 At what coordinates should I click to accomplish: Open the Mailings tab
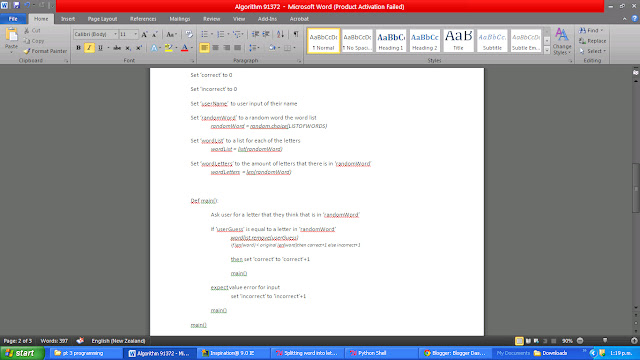[x=180, y=19]
